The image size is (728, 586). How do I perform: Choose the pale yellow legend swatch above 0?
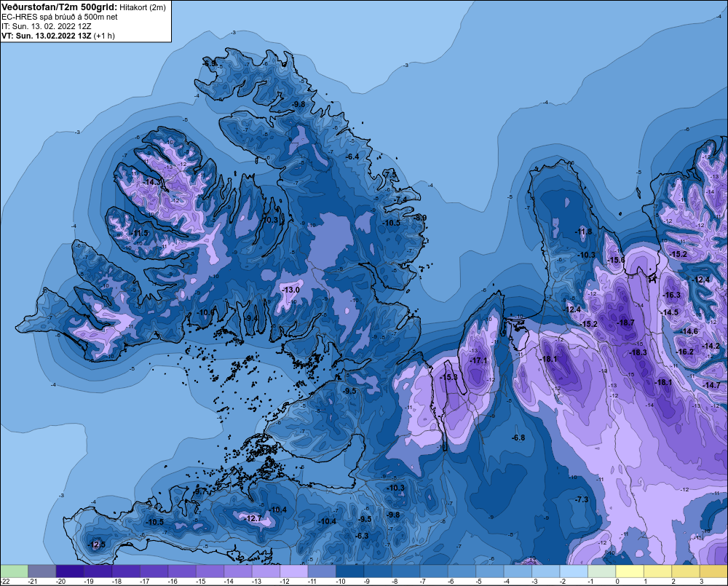[x=630, y=571]
